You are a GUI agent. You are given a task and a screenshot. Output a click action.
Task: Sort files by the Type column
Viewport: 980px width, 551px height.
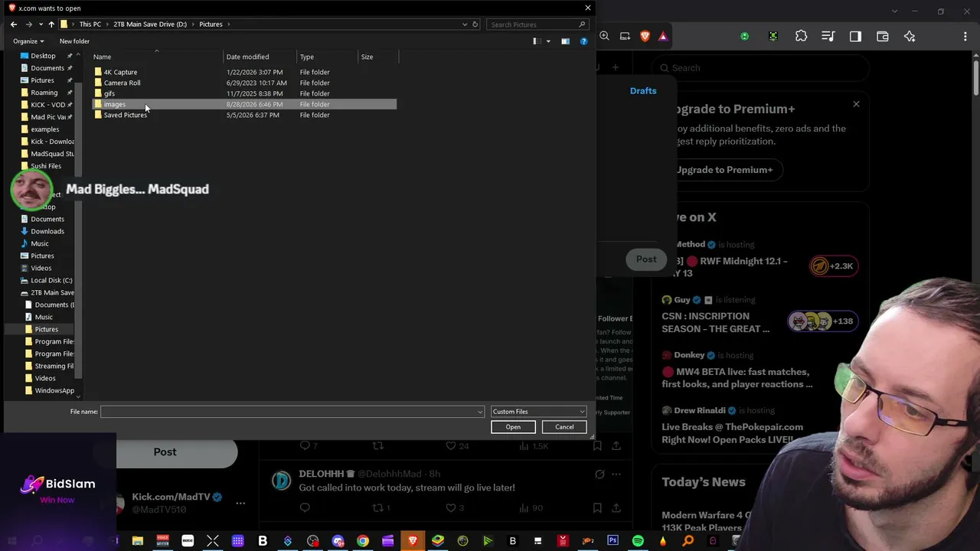pos(327,57)
